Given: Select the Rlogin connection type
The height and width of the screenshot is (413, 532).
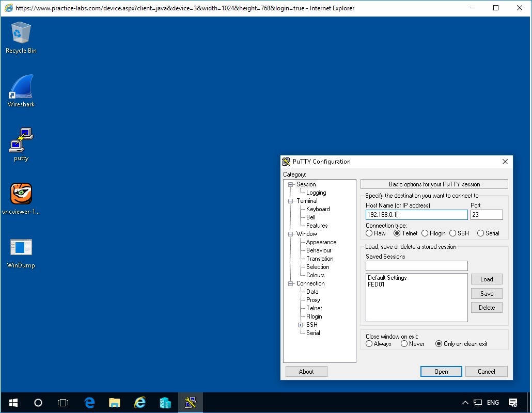Looking at the screenshot, I should [433, 233].
